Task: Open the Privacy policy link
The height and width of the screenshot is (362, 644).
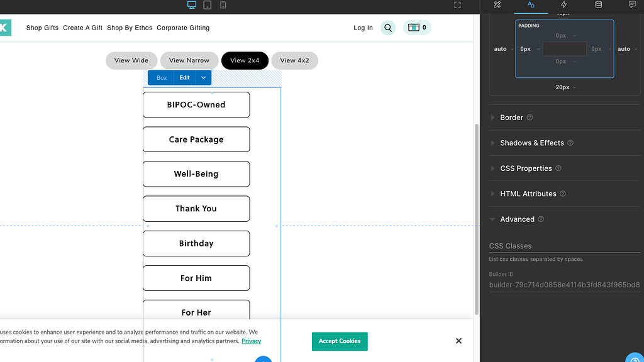Action: 252,341
